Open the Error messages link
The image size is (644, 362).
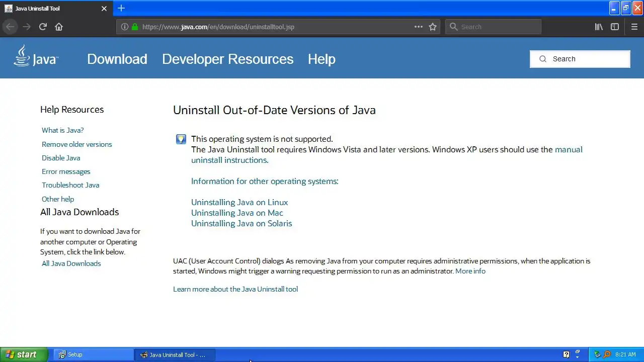tap(66, 171)
